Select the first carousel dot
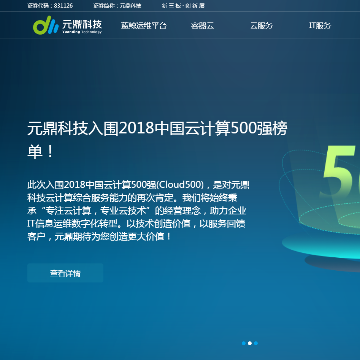360x360 pixels. [244, 343]
